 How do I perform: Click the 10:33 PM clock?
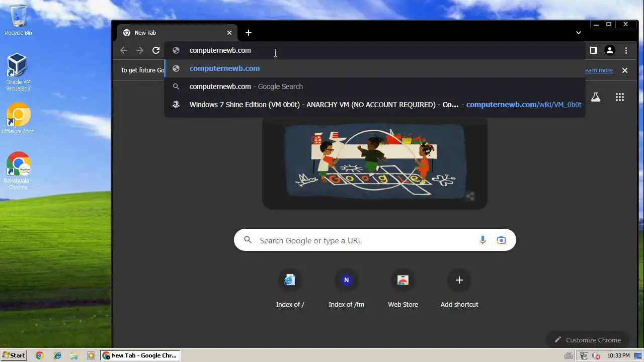pyautogui.click(x=618, y=355)
